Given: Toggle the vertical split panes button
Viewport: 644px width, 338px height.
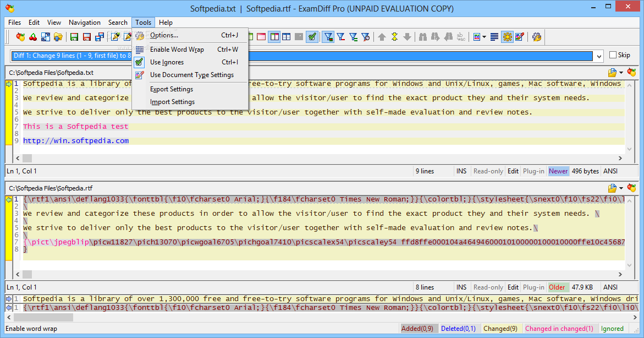Looking at the screenshot, I should tap(274, 37).
